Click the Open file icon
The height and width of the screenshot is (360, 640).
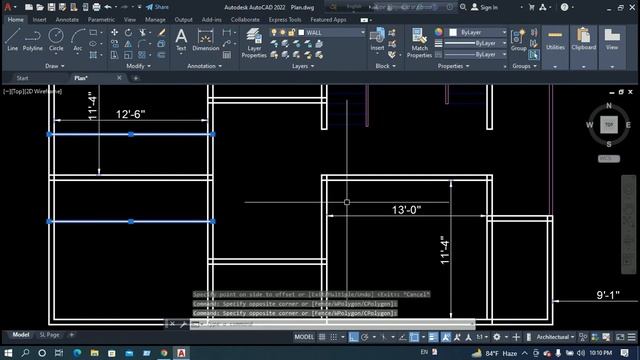click(x=40, y=7)
